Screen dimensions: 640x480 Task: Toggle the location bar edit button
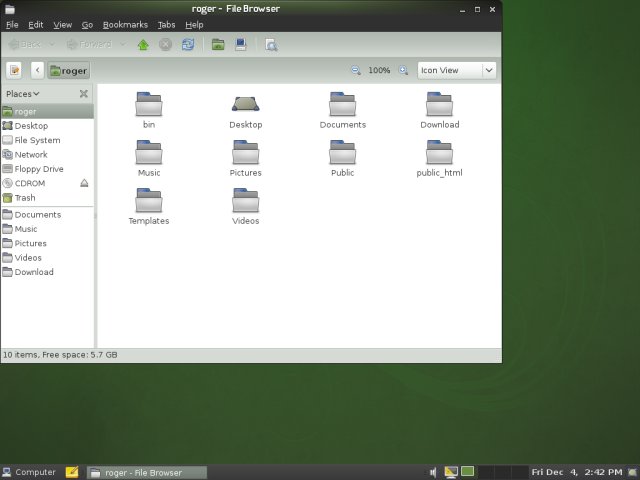[15, 71]
